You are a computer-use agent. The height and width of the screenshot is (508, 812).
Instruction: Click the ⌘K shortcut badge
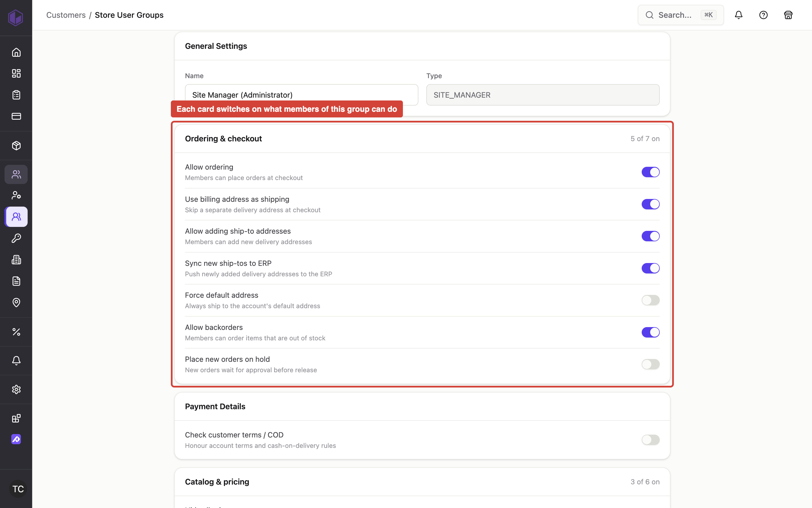coord(708,15)
